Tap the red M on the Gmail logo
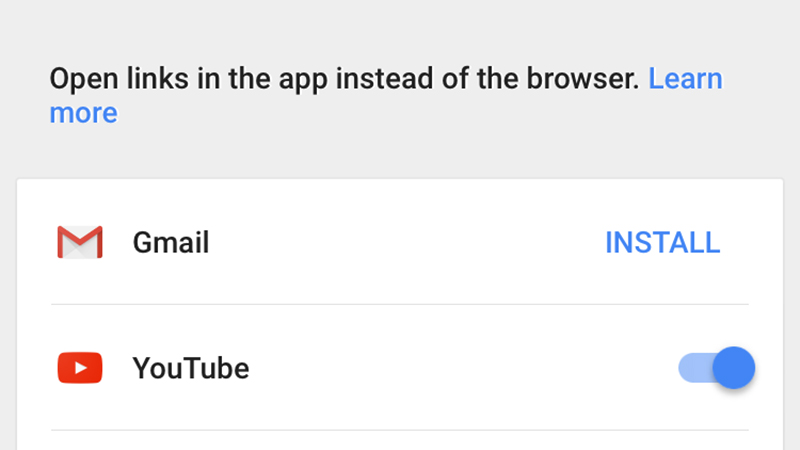This screenshot has height=450, width=800. tap(80, 241)
